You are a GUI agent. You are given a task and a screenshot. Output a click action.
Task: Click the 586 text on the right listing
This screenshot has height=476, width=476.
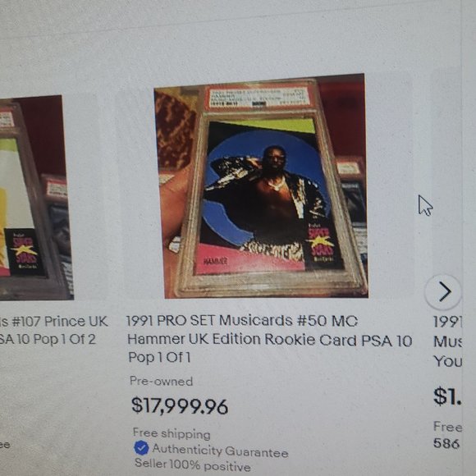pos(446,443)
